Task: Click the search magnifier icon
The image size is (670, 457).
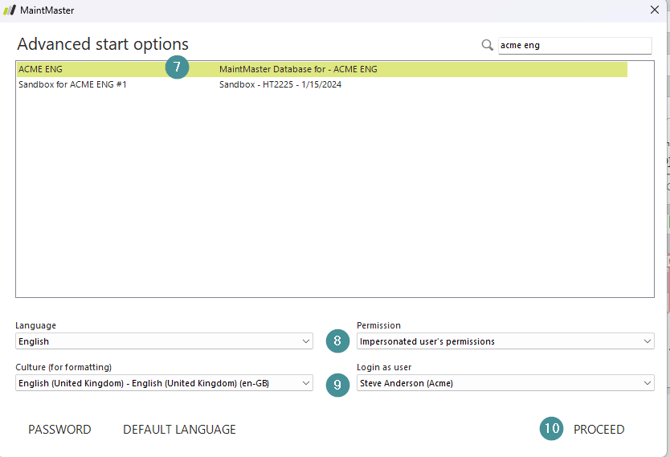Action: (487, 45)
